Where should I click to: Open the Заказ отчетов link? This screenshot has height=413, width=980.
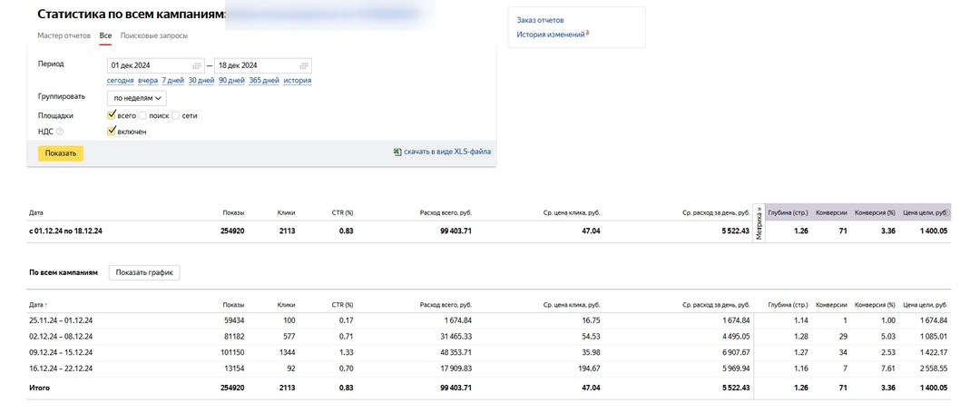click(x=541, y=21)
